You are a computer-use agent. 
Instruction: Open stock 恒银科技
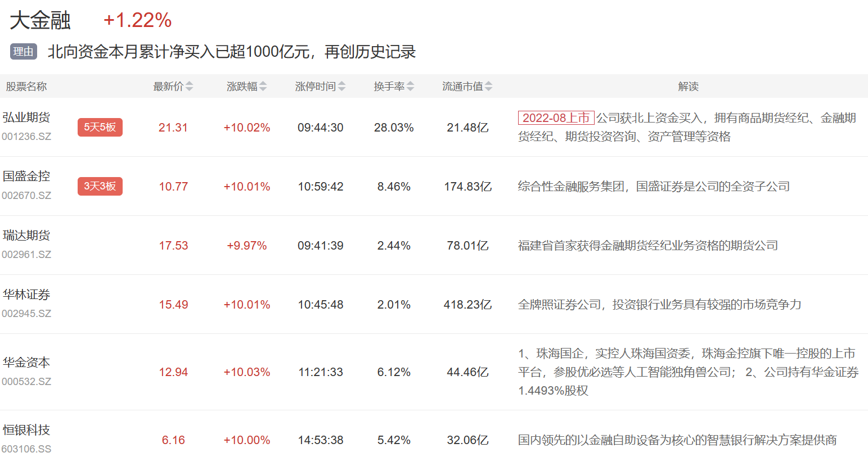coord(26,431)
